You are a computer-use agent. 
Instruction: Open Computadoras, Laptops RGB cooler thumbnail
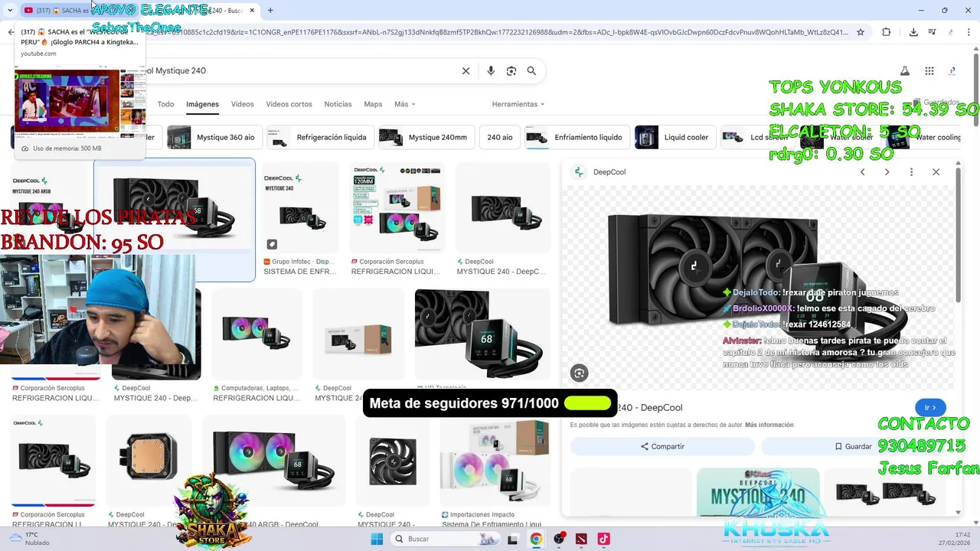point(256,334)
